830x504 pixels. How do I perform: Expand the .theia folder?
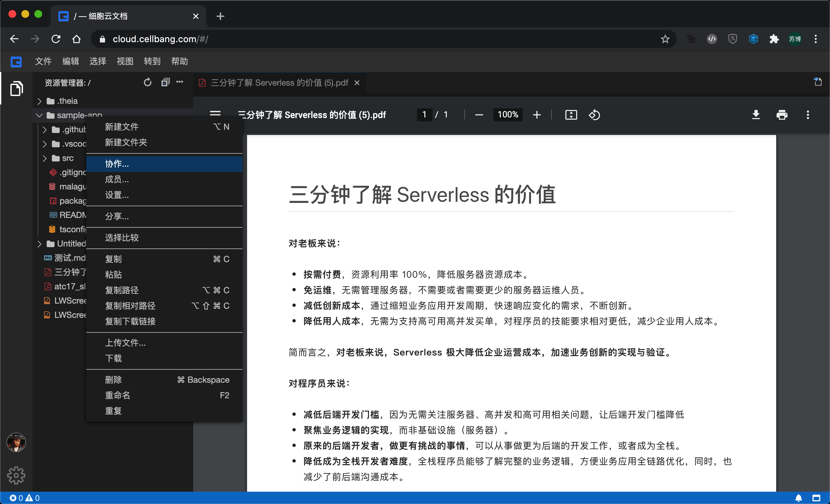(x=40, y=101)
